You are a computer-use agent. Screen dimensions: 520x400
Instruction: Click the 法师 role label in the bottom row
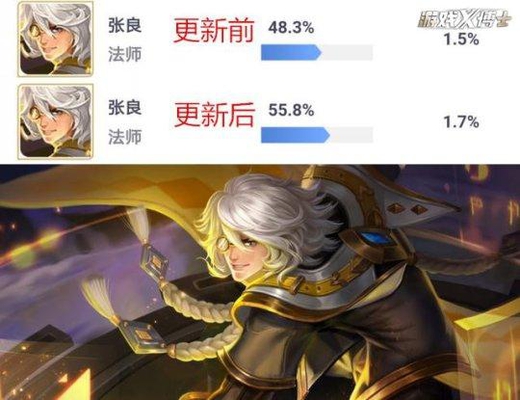pyautogui.click(x=125, y=137)
